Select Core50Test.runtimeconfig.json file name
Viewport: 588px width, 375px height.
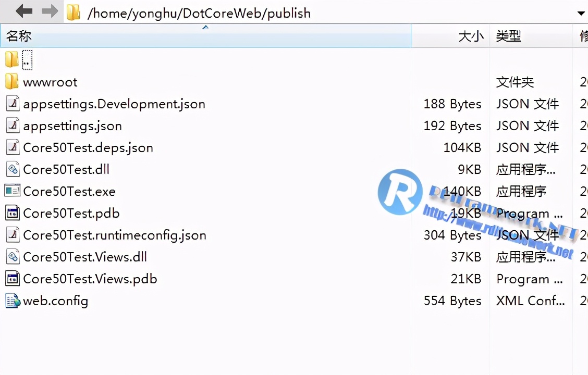point(115,235)
